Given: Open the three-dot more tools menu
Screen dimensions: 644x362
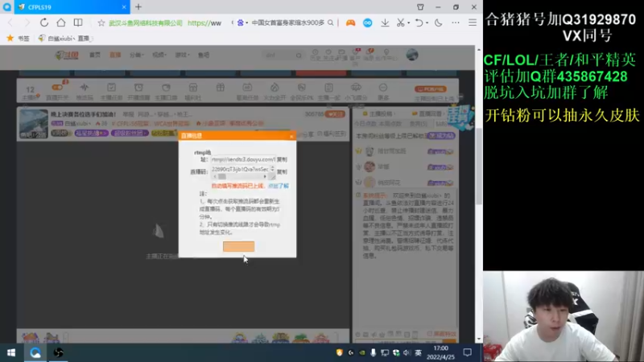Looking at the screenshot, I should point(456,23).
